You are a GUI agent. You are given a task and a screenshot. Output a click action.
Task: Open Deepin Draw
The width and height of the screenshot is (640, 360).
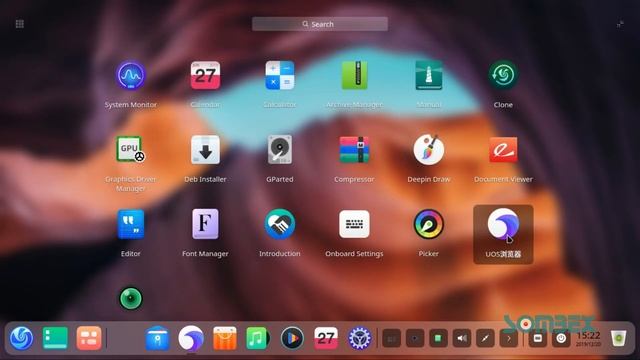(429, 150)
